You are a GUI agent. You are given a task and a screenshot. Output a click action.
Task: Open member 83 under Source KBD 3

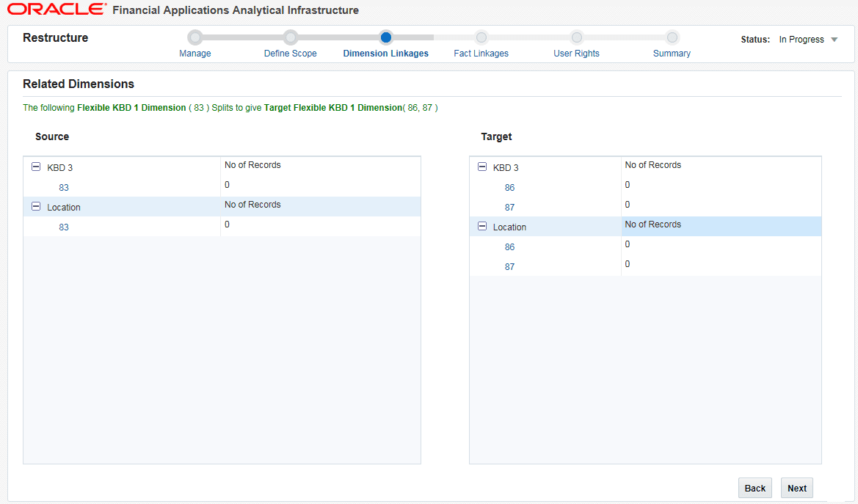[x=64, y=188]
